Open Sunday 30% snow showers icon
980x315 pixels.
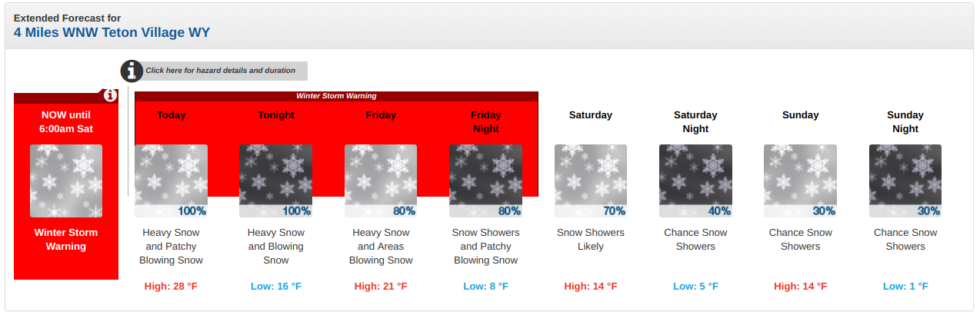(800, 181)
